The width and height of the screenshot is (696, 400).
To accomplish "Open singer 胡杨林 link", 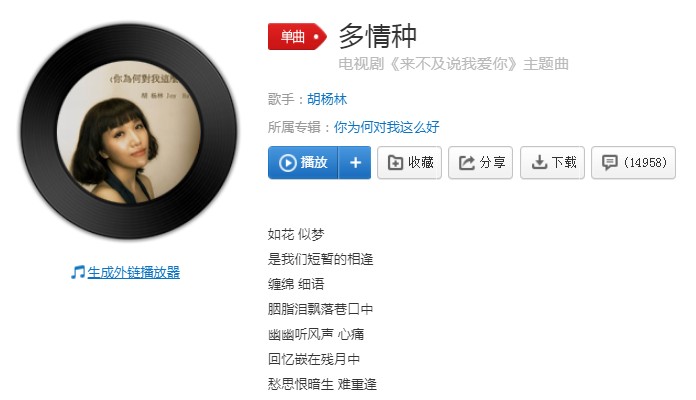I will 327,99.
